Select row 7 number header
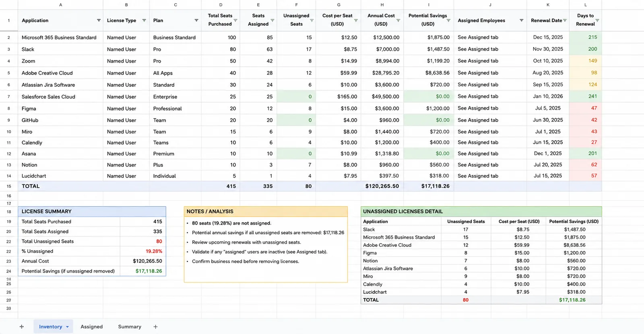644x334 pixels. (x=9, y=96)
